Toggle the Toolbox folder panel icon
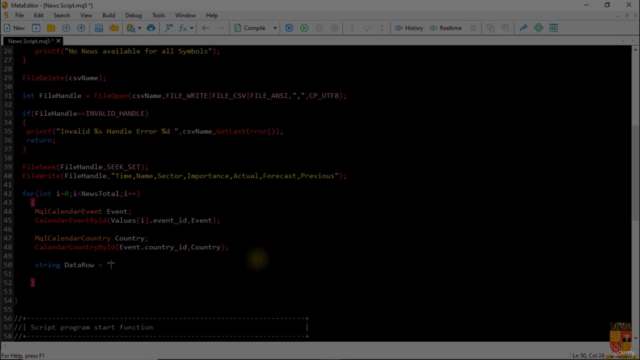640x360 pixels. [114, 28]
